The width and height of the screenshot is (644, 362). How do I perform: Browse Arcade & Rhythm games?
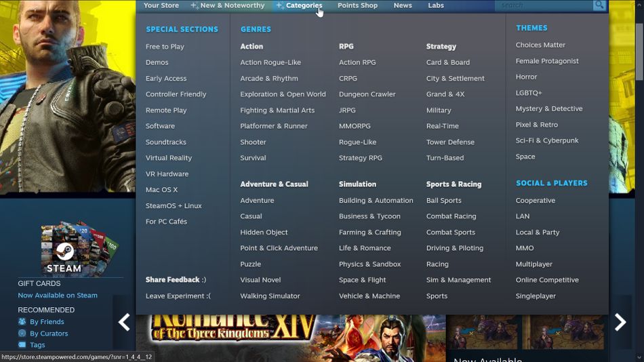click(269, 79)
